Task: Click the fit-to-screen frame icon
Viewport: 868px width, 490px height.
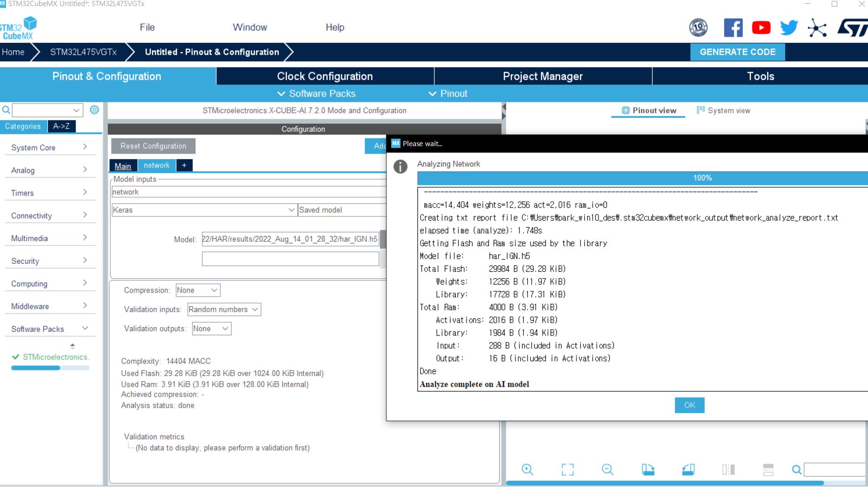Action: pos(567,470)
